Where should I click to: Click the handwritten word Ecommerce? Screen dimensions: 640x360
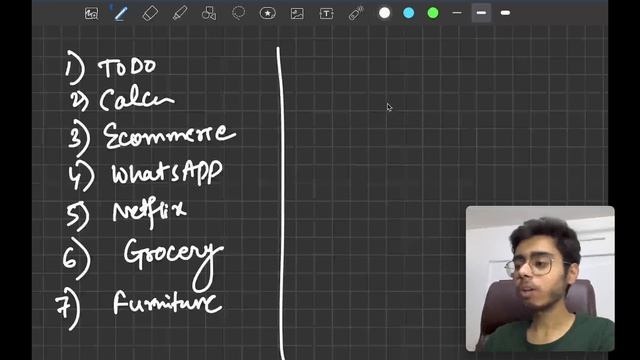tap(169, 136)
